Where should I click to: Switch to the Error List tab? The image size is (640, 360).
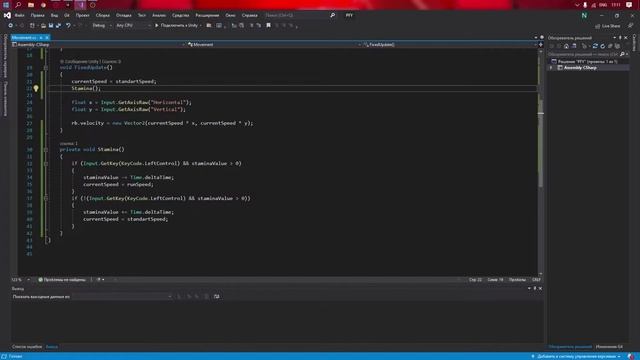(x=27, y=347)
